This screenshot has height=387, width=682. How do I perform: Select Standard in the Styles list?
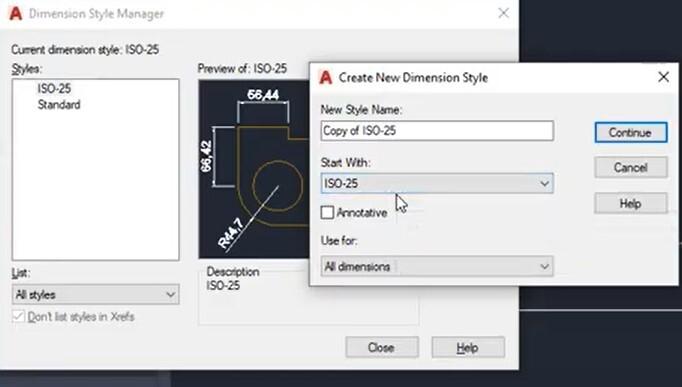59,105
